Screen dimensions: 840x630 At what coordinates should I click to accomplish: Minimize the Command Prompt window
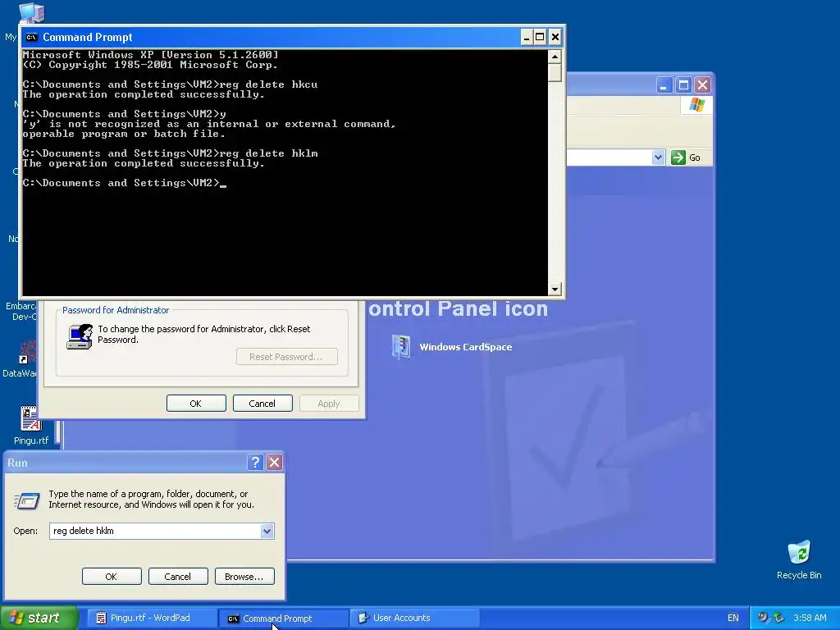pyautogui.click(x=526, y=37)
